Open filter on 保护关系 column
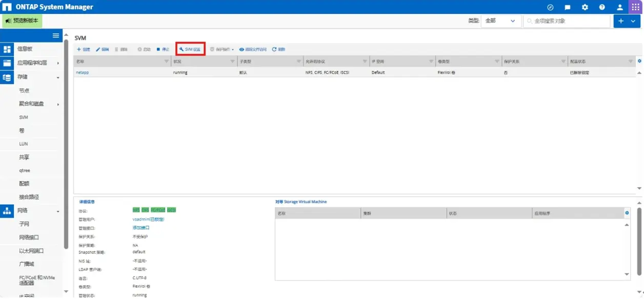Viewport: 644px width, 299px height. (x=563, y=61)
